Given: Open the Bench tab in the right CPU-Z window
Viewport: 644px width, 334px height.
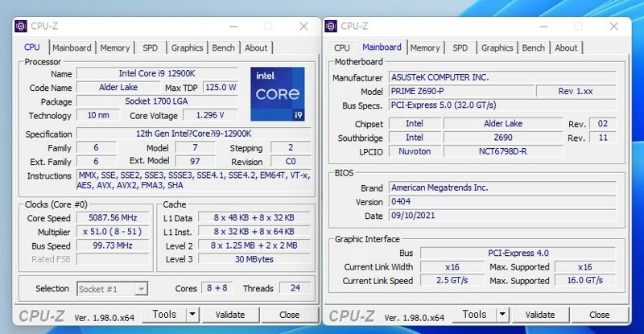Looking at the screenshot, I should 534,47.
